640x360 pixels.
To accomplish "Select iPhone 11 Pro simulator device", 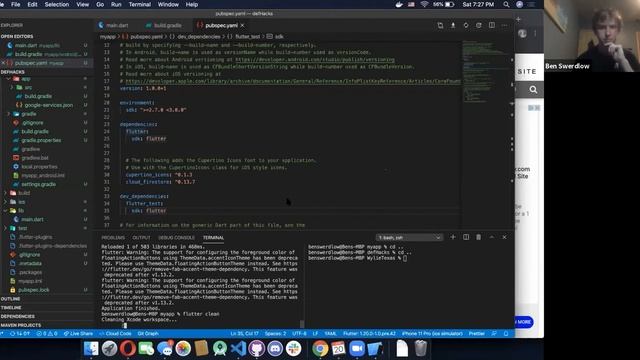I will (x=432, y=333).
